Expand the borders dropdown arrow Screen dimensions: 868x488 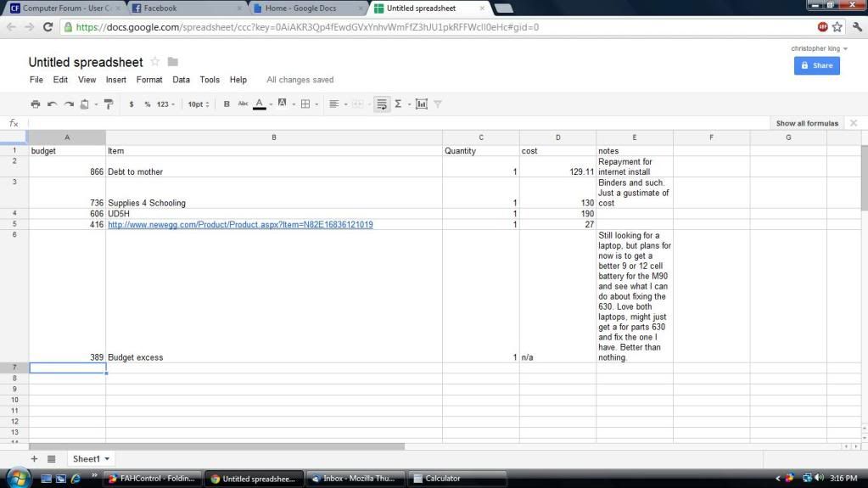click(x=316, y=104)
